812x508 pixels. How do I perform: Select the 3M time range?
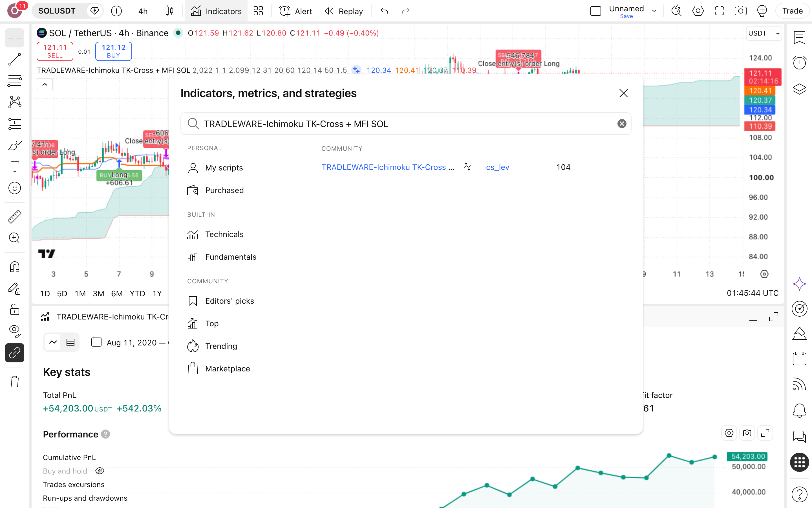point(98,294)
